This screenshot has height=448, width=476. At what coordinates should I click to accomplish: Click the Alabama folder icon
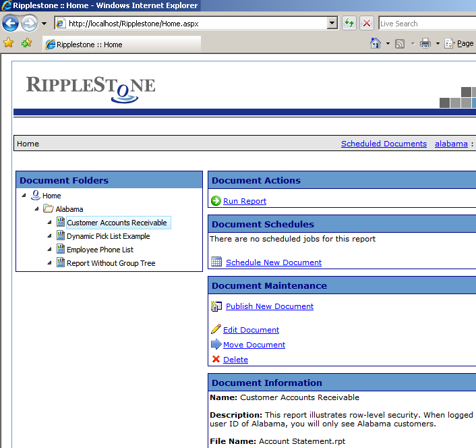[49, 208]
